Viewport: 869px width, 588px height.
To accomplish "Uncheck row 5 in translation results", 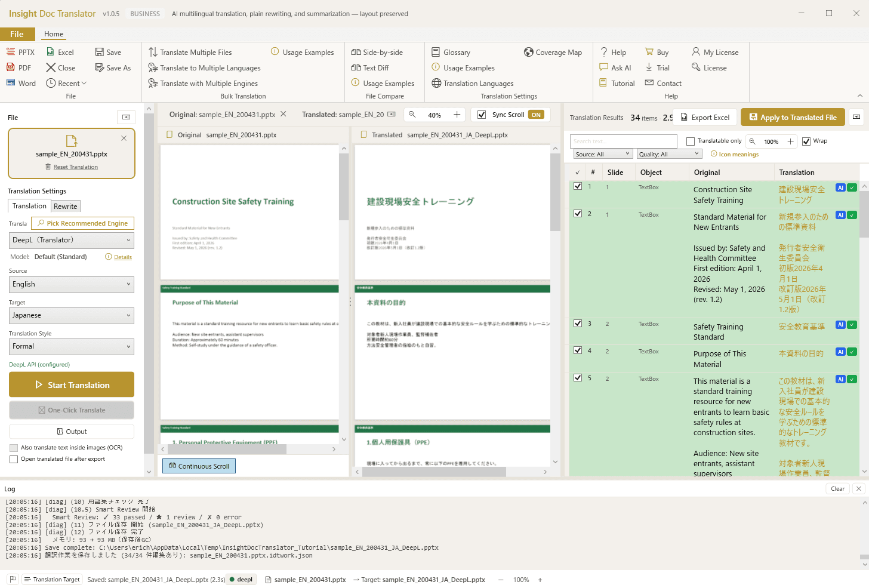I will [x=578, y=378].
